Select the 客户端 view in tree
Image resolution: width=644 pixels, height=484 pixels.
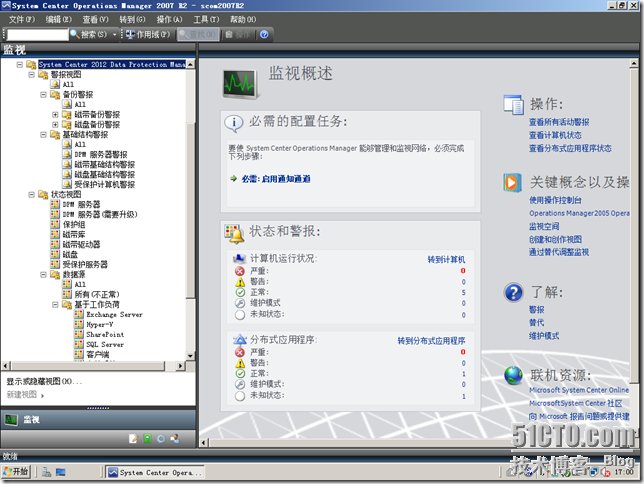pyautogui.click(x=98, y=354)
